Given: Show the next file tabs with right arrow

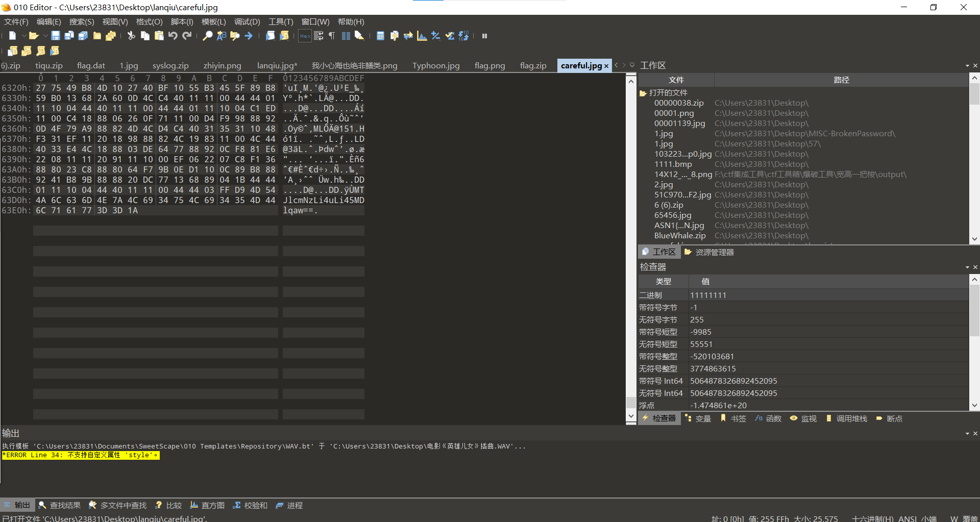Looking at the screenshot, I should tap(624, 65).
